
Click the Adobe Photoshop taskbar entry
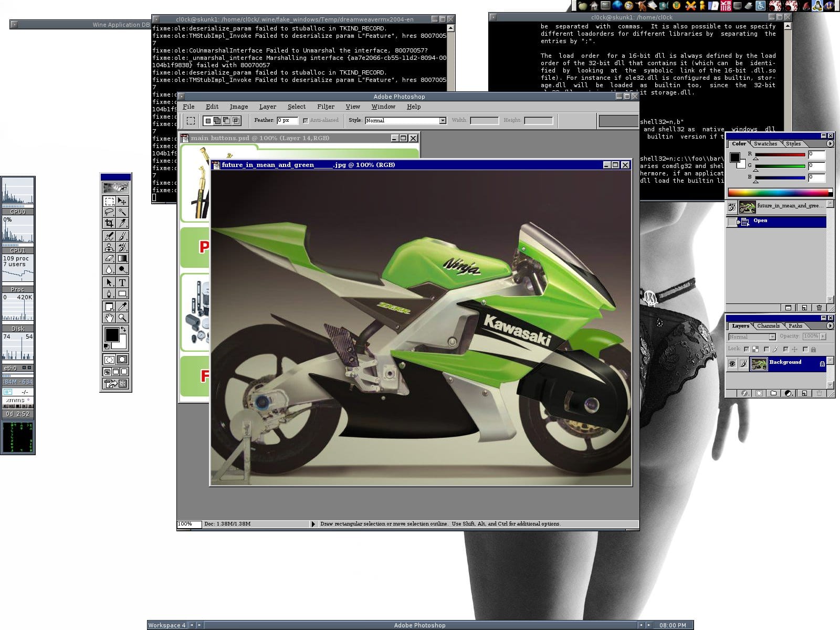tap(419, 625)
